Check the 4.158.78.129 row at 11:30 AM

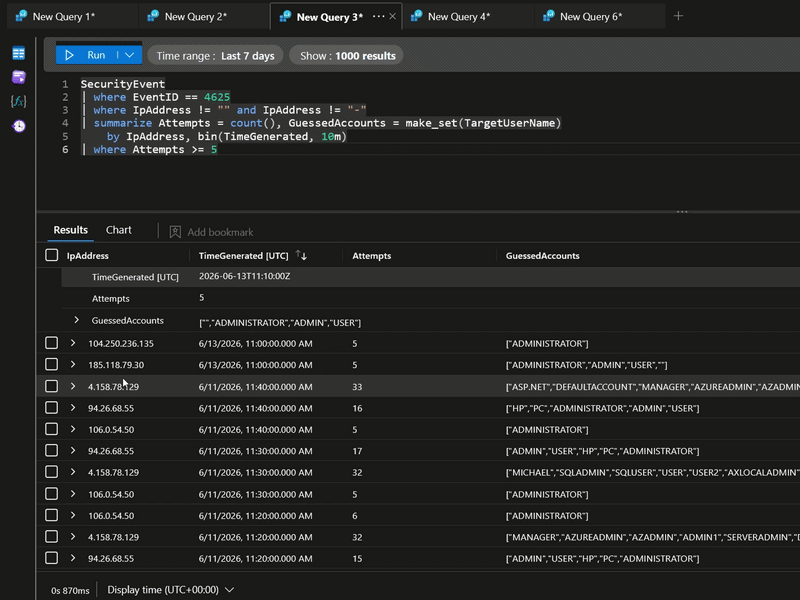click(x=52, y=472)
